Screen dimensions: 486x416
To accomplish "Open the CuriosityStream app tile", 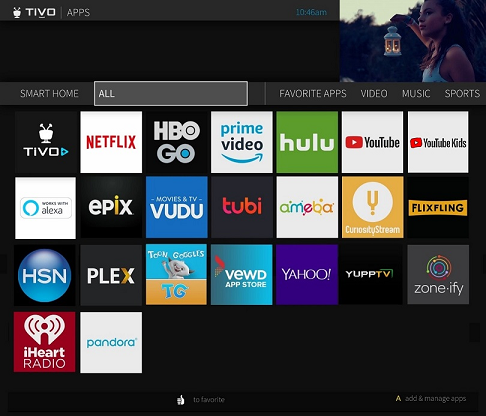I will point(373,207).
